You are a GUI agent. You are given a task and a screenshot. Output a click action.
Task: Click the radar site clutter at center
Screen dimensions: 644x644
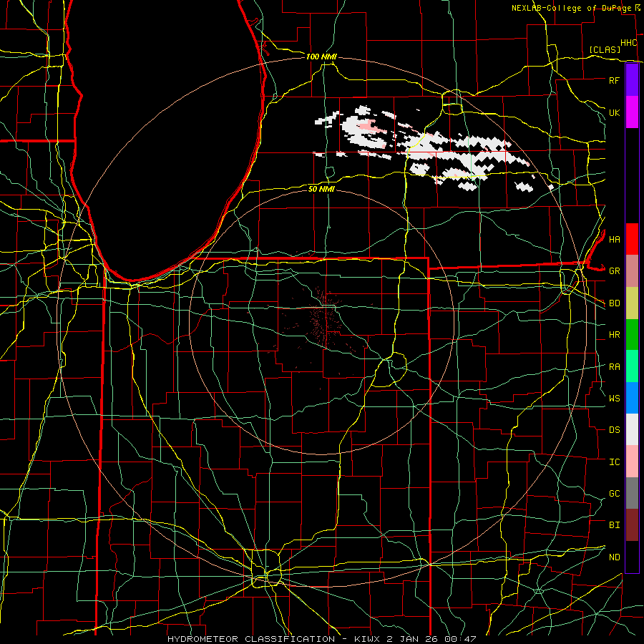[323, 321]
